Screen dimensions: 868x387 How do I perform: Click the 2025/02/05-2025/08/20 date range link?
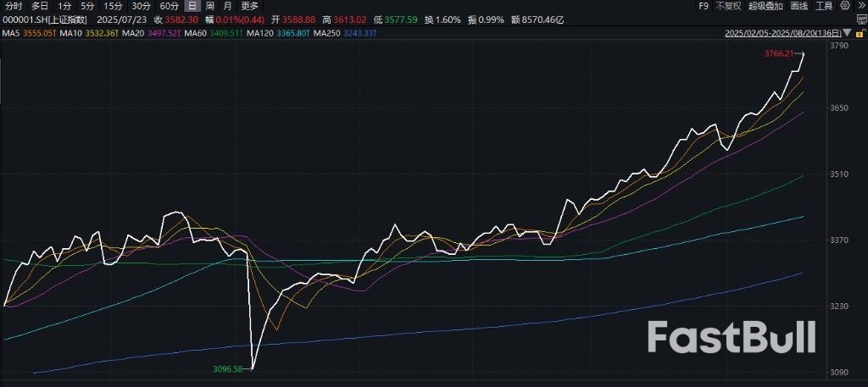click(783, 33)
